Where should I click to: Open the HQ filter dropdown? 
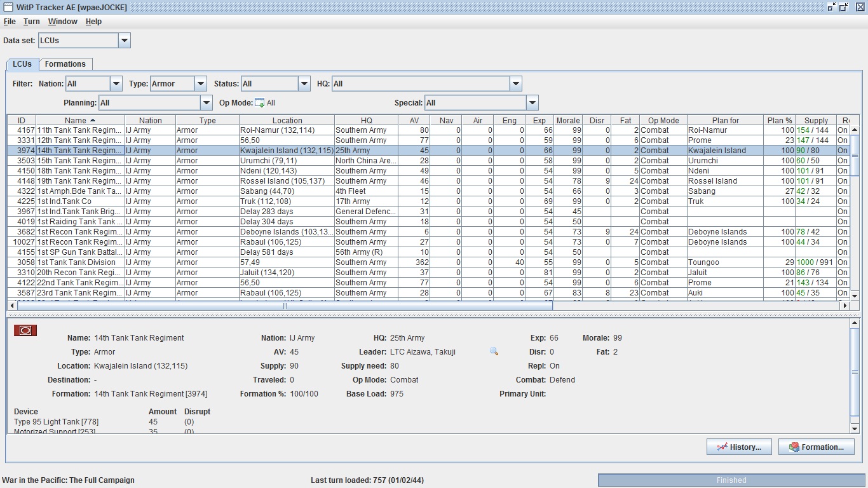tap(516, 84)
